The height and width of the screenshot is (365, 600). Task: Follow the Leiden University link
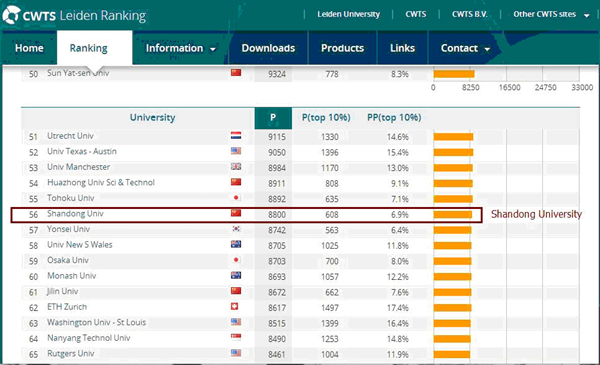click(348, 15)
